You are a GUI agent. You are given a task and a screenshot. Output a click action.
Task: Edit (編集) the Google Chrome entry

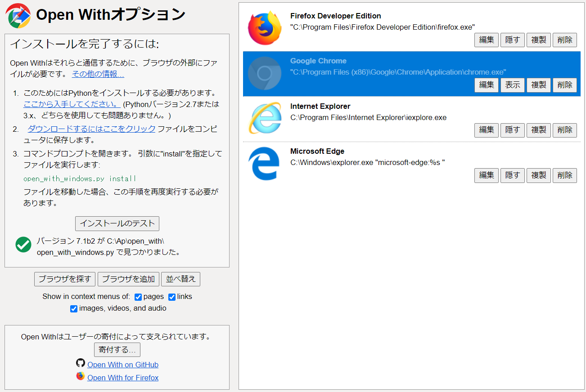coord(487,85)
